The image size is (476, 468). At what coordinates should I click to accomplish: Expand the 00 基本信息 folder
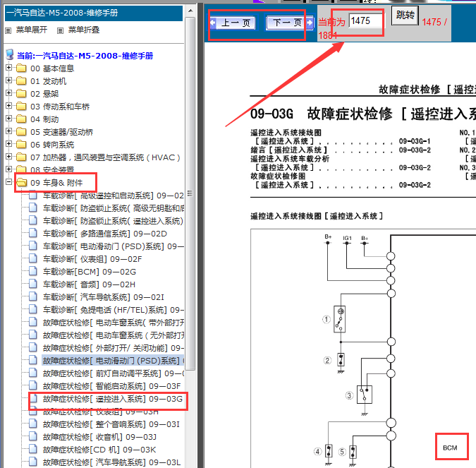[8, 68]
